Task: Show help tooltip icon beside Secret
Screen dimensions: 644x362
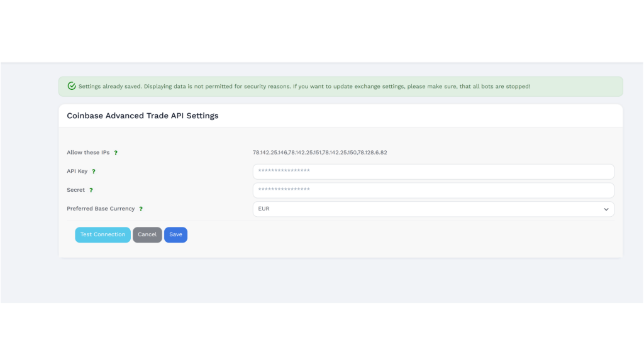Action: [91, 190]
